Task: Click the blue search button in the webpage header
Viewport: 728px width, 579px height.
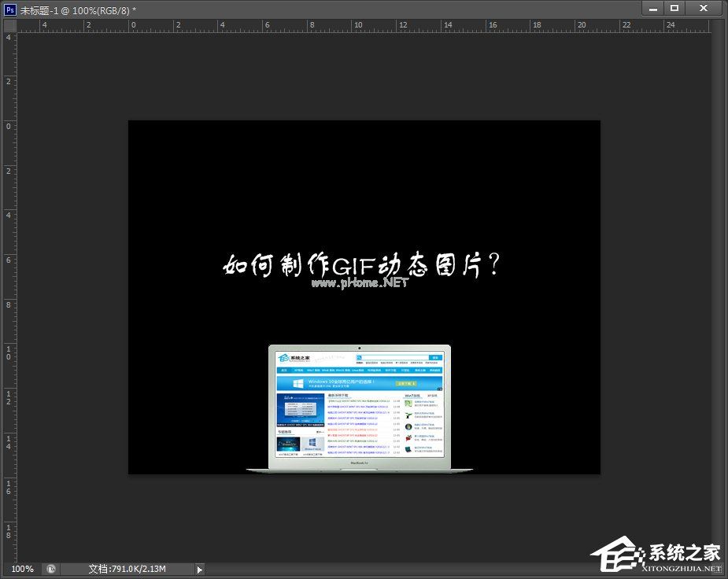Action: tap(435, 356)
